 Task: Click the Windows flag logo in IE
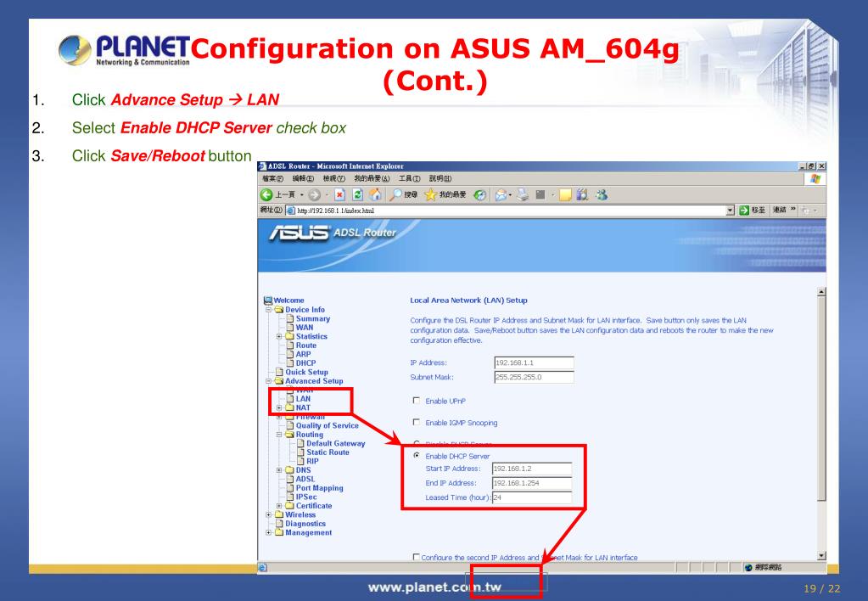coord(815,179)
